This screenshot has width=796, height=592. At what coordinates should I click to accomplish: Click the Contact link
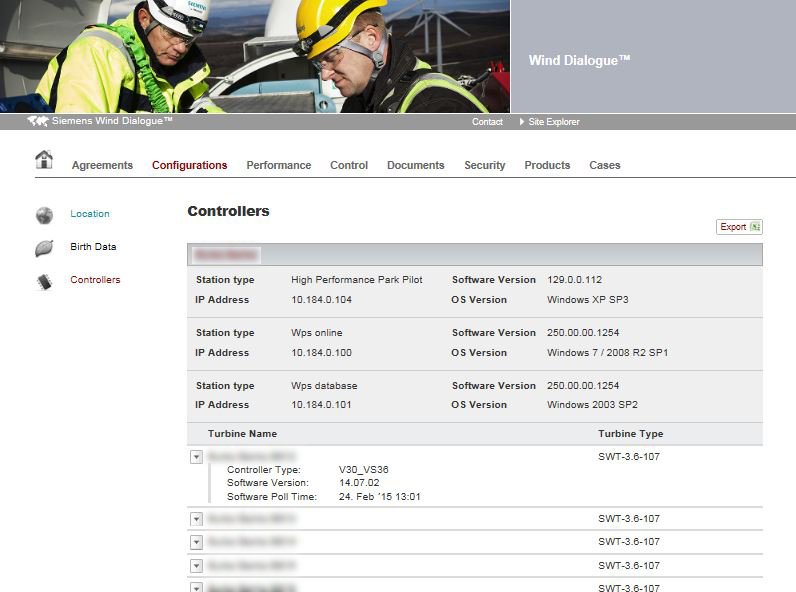click(487, 122)
